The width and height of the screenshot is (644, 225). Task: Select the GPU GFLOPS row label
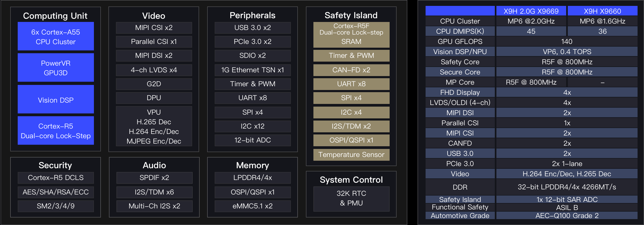[460, 42]
